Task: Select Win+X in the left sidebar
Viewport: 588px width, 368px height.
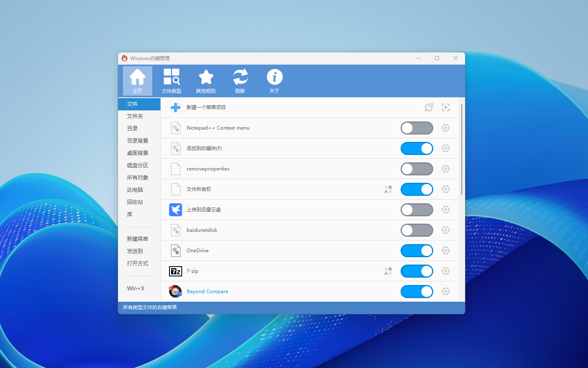Action: pyautogui.click(x=136, y=288)
